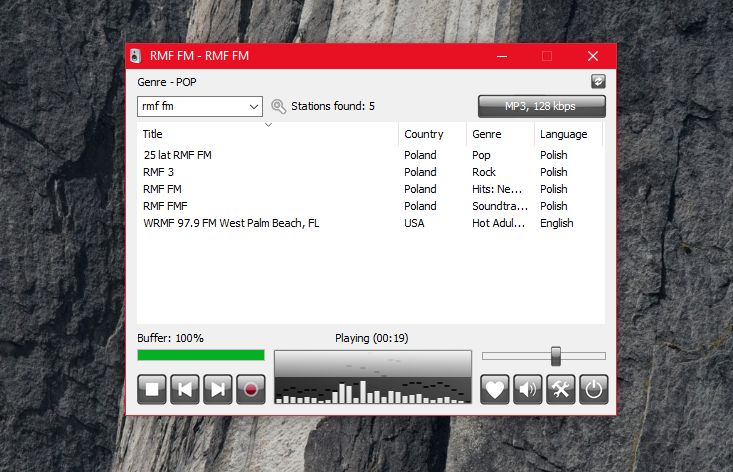Skip to the previous station
The height and width of the screenshot is (472, 733).
click(x=184, y=390)
